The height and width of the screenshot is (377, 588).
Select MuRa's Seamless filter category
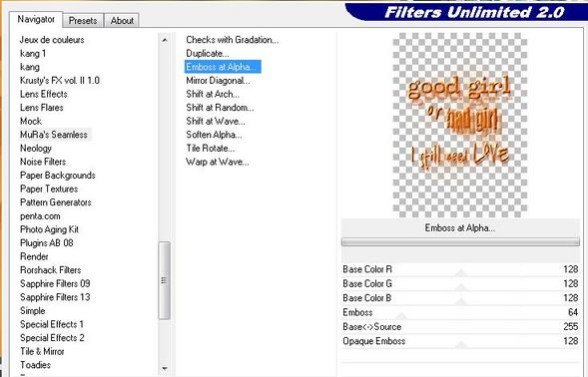click(x=54, y=135)
